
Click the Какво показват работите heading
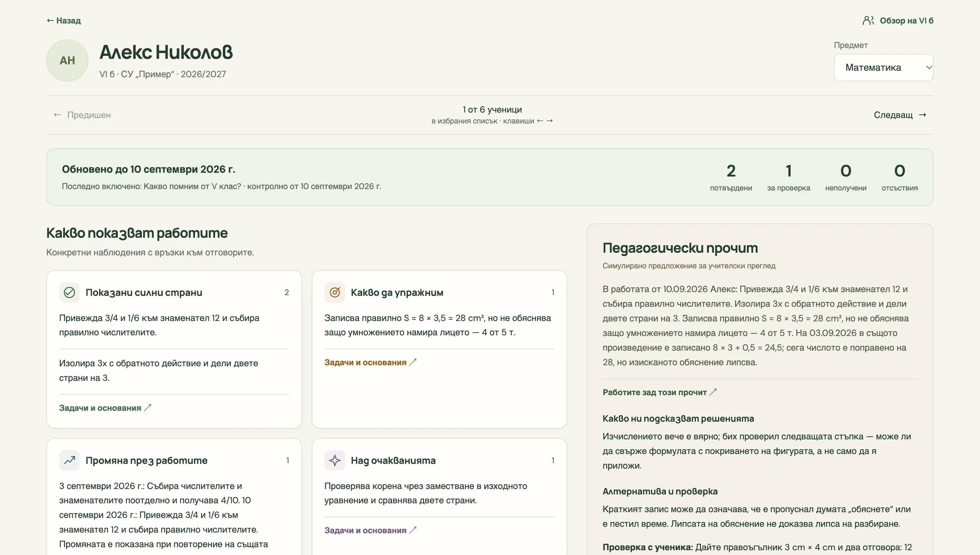click(136, 233)
